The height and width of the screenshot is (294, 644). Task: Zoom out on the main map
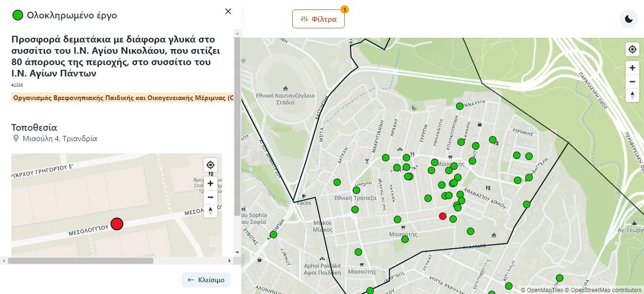point(632,82)
